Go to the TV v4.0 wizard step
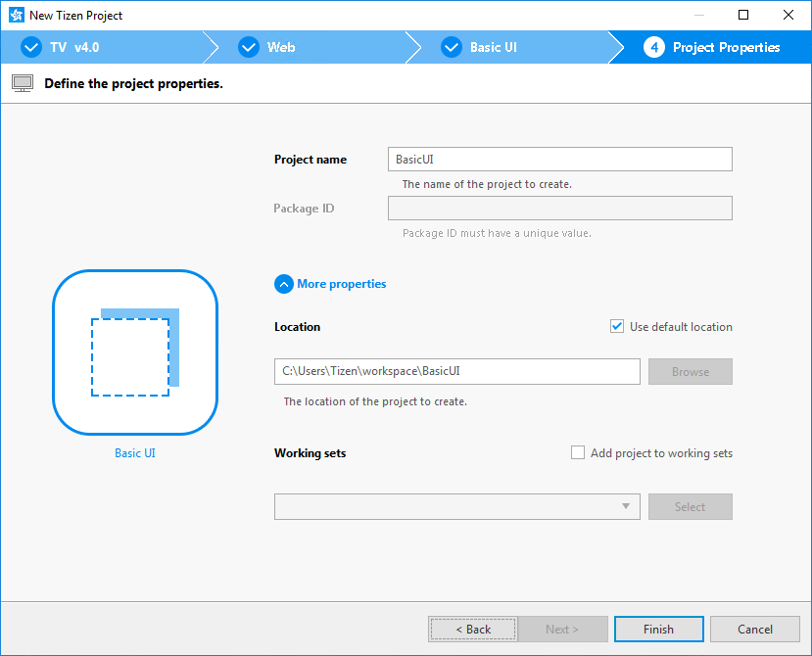The height and width of the screenshot is (656, 812). tap(74, 47)
